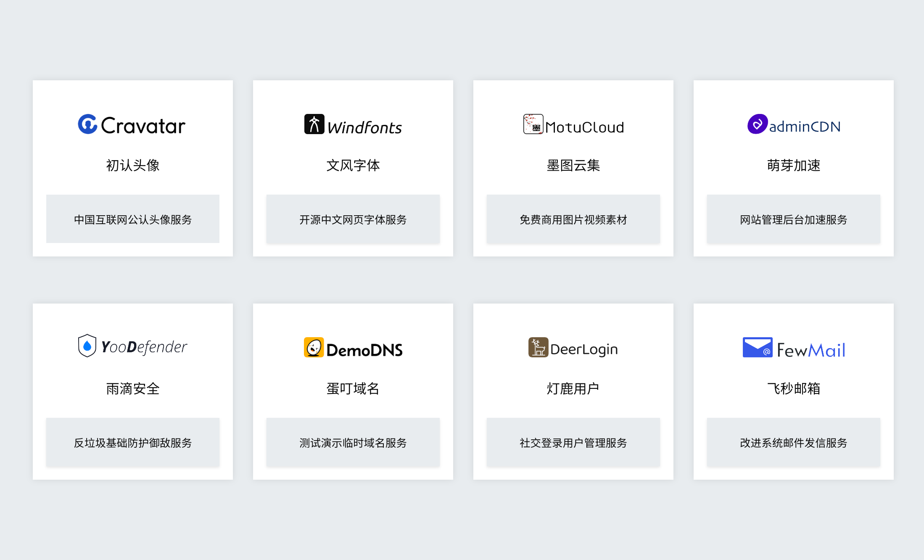Click the 测试演示临时域名服务 button

coord(353,442)
